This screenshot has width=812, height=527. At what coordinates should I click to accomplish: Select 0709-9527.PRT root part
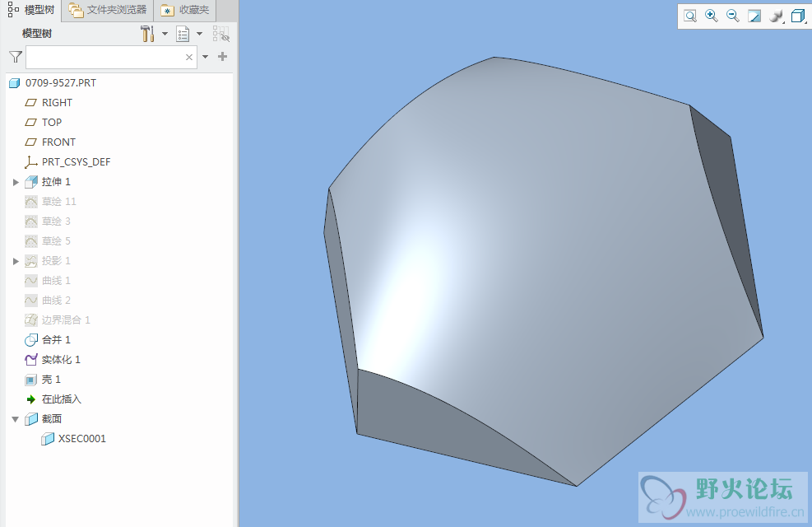61,83
